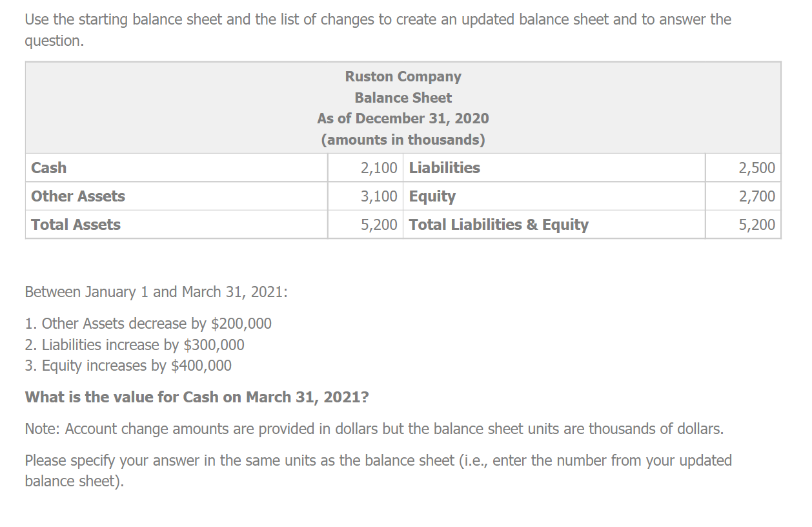Select the Equity label in the table
The height and width of the screenshot is (527, 812).
432,196
